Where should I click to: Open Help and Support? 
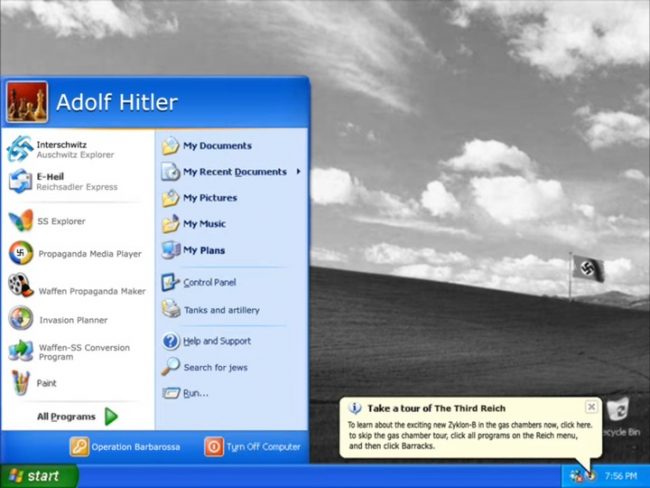[x=206, y=341]
